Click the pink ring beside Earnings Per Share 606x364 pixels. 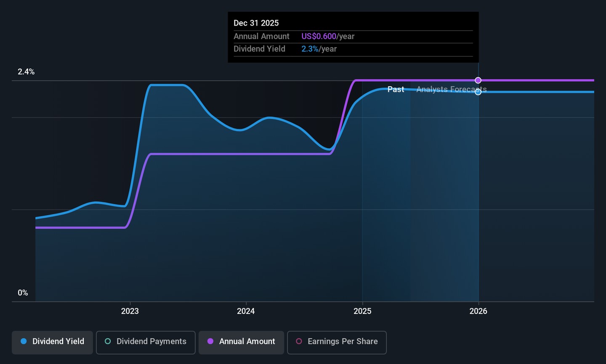click(x=299, y=341)
